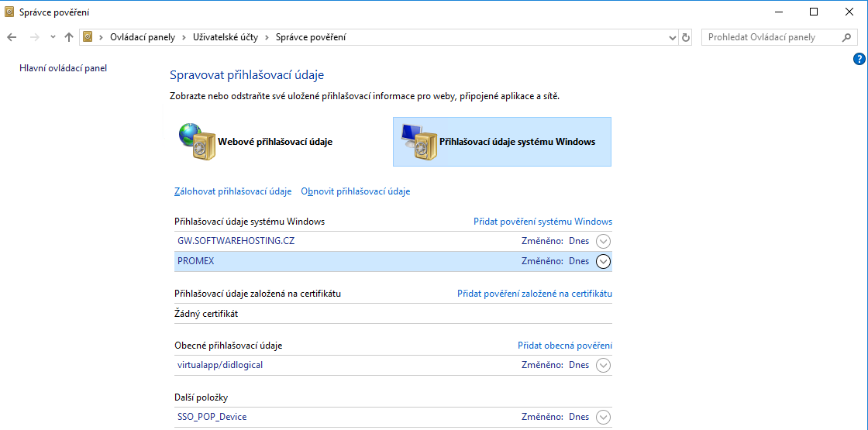Click the search magnifier icon

click(846, 37)
